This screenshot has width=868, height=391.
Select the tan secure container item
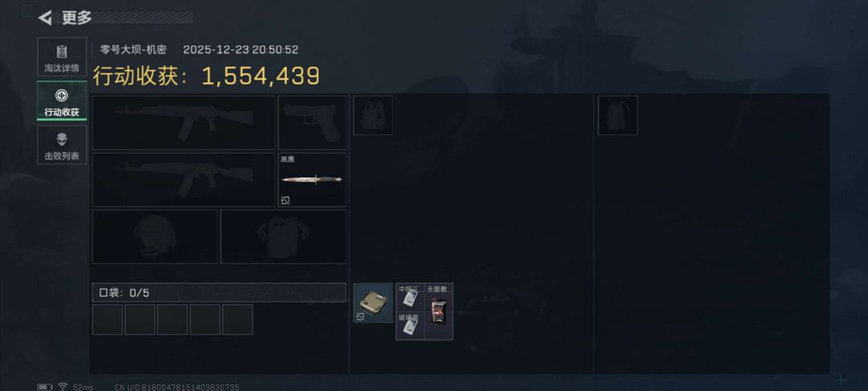tap(373, 303)
